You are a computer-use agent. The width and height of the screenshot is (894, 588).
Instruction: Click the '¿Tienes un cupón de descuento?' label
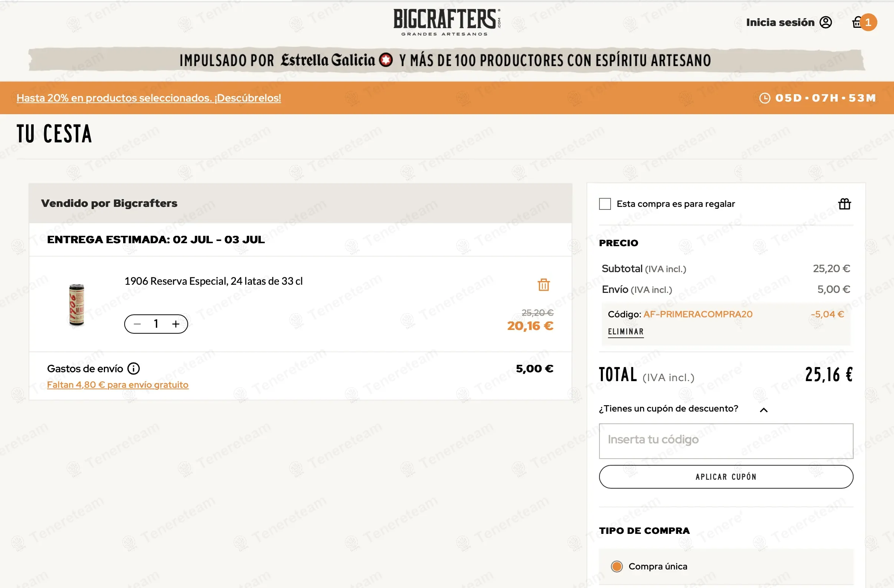tap(668, 409)
